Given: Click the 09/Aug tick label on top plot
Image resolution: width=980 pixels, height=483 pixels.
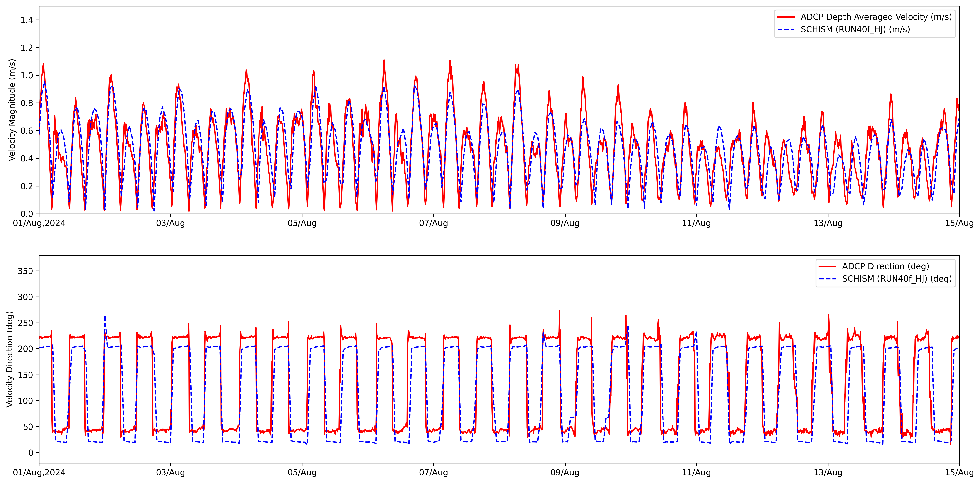Looking at the screenshot, I should click(565, 223).
